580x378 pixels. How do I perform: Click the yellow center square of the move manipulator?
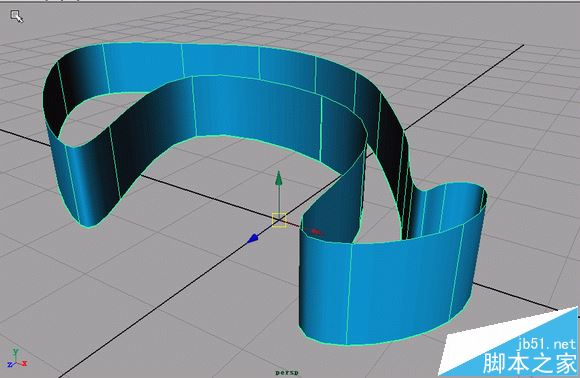[x=279, y=220]
